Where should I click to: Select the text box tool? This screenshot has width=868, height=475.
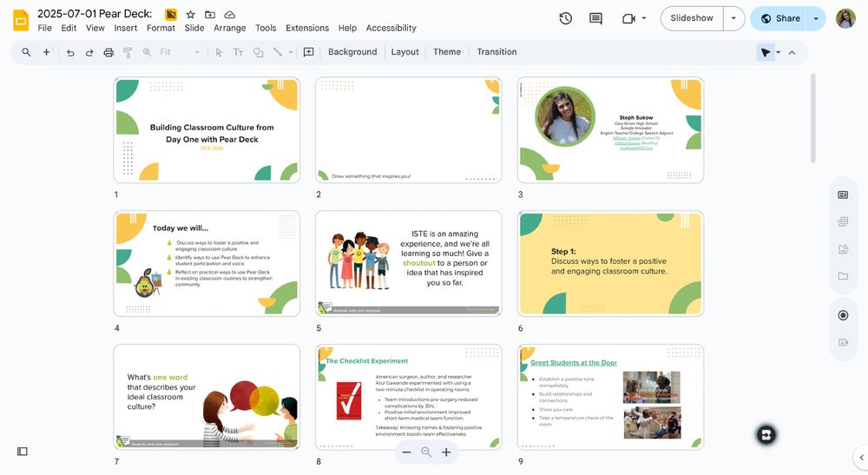238,53
